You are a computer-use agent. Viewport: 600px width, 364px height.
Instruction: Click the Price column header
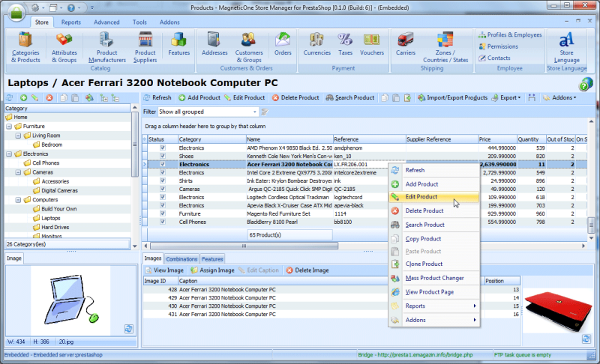point(497,139)
